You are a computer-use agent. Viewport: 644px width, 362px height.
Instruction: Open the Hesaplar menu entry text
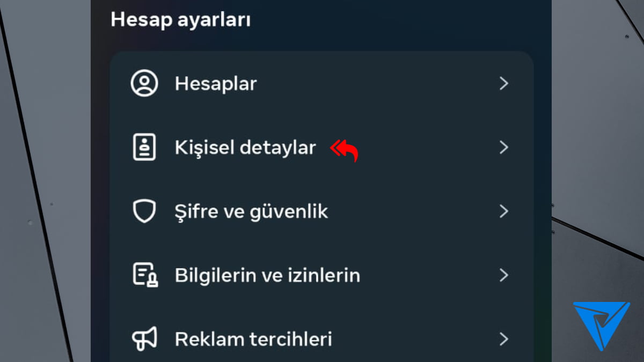click(216, 84)
